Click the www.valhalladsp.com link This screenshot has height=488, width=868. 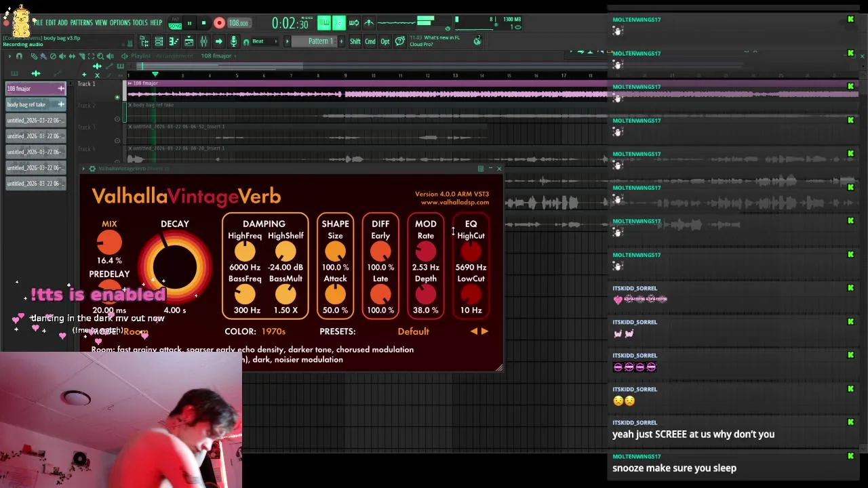tap(454, 202)
